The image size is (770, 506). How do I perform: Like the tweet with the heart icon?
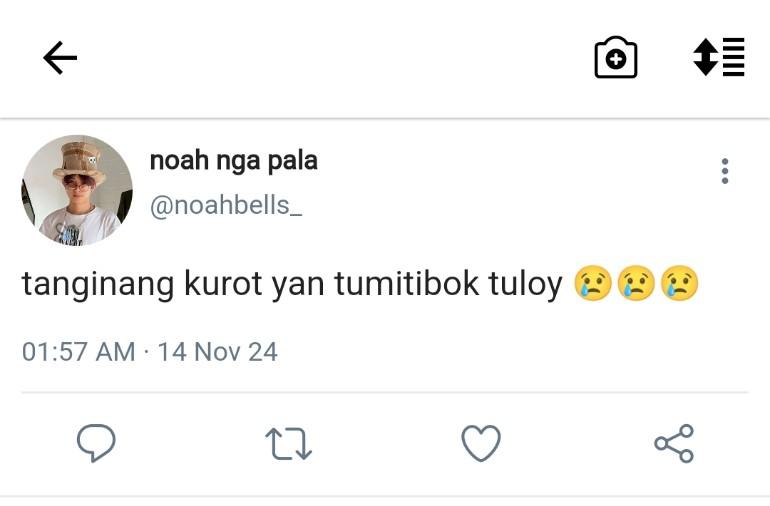(481, 443)
